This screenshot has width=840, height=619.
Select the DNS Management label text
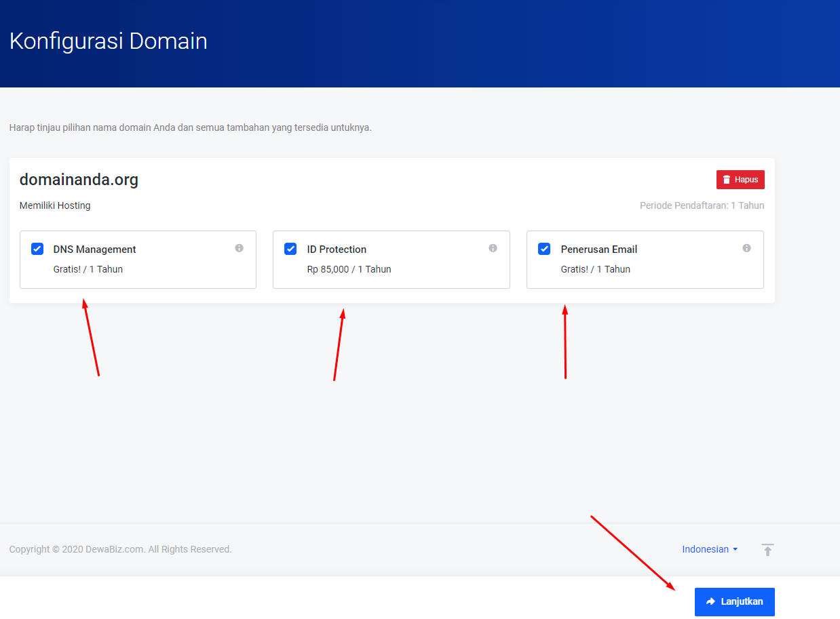coord(94,249)
